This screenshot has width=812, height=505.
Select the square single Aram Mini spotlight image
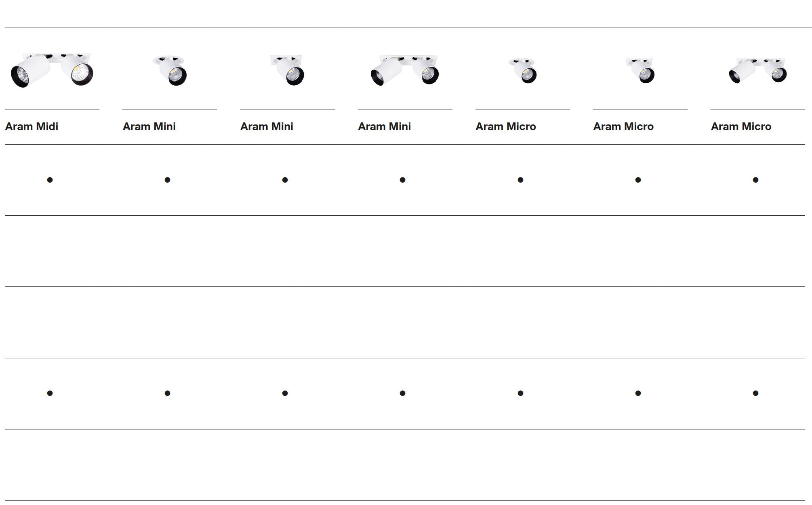tap(287, 71)
